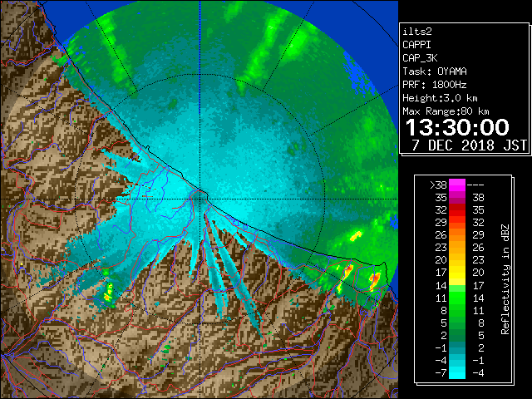532x399 pixels.
Task: Click the orange 26-29 dBZ legend swatch
Action: click(457, 234)
